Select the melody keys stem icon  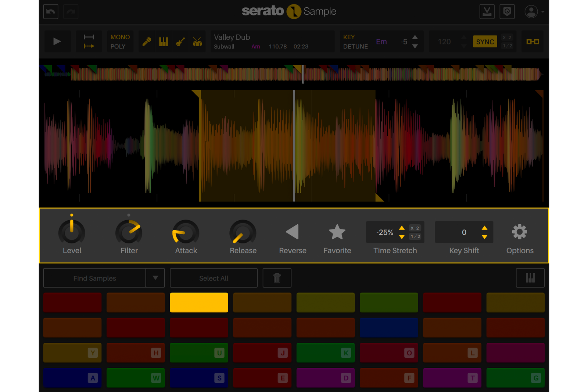pyautogui.click(x=163, y=41)
